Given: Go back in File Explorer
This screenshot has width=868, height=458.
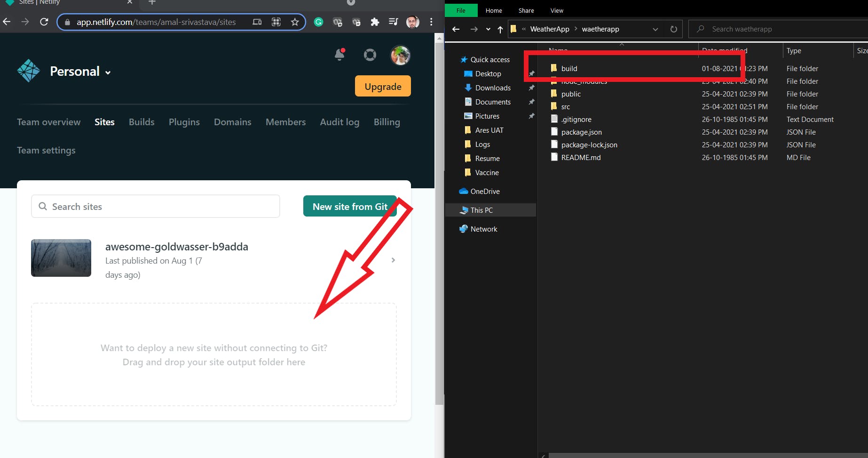Looking at the screenshot, I should 456,29.
